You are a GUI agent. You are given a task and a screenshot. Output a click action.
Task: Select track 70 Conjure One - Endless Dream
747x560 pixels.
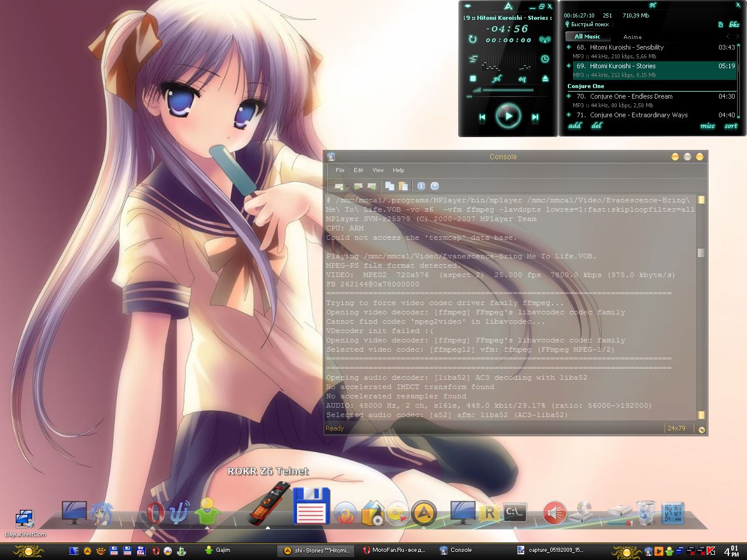pos(650,100)
